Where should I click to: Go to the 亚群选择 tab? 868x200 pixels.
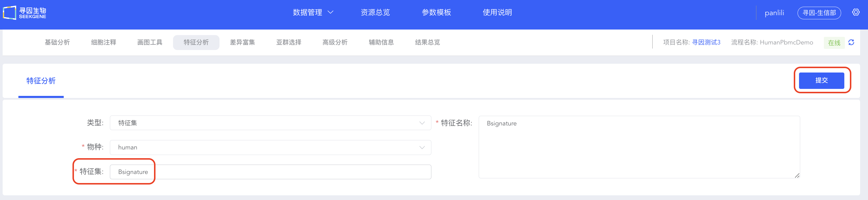coord(288,42)
